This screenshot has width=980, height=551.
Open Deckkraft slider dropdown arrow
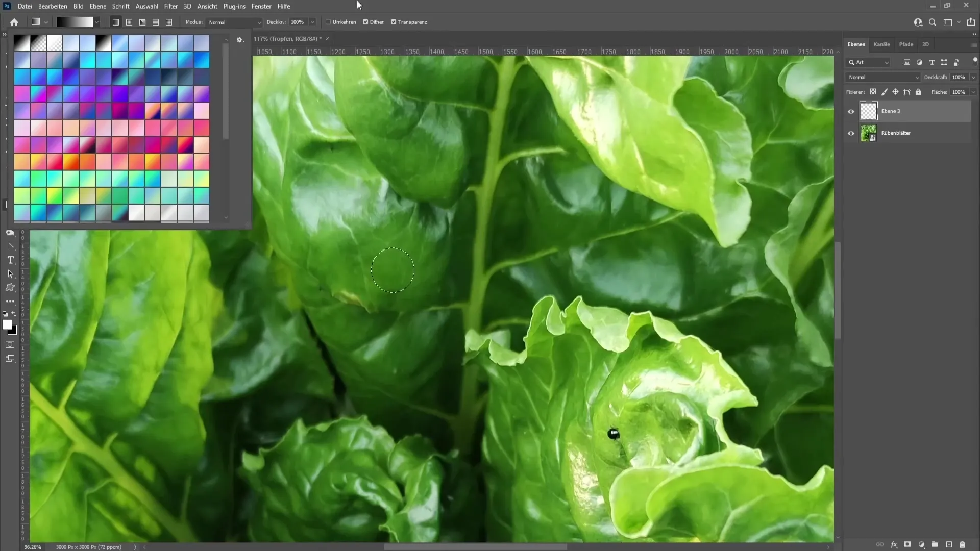pyautogui.click(x=973, y=77)
